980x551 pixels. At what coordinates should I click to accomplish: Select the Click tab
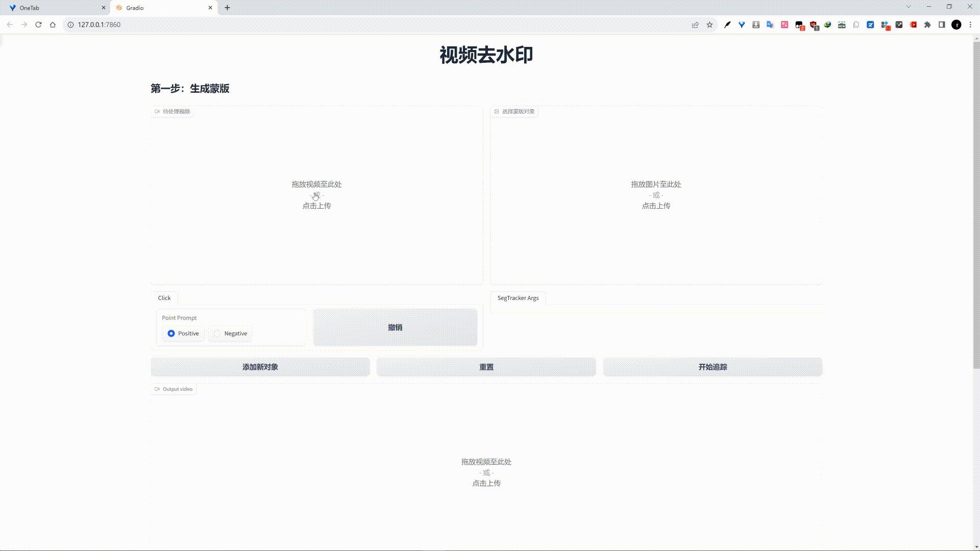tap(164, 298)
